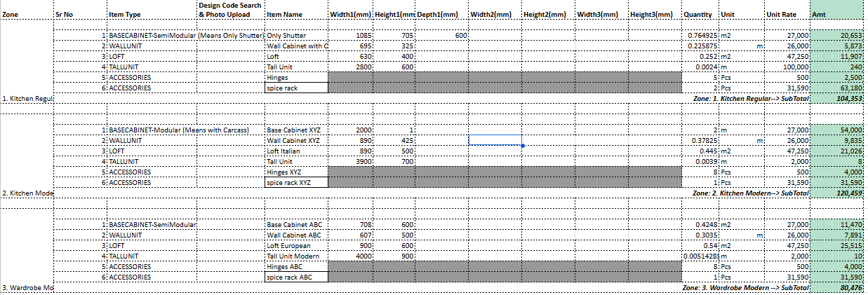Image resolution: width=868 pixels, height=295 pixels.
Task: Select the 'spice rack XYZ' item name cell
Action: 296,182
